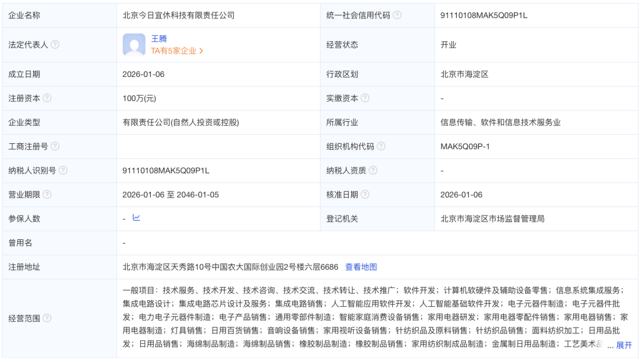
Task: Click help icon beside 统一社会信用代码
Action: [397, 16]
